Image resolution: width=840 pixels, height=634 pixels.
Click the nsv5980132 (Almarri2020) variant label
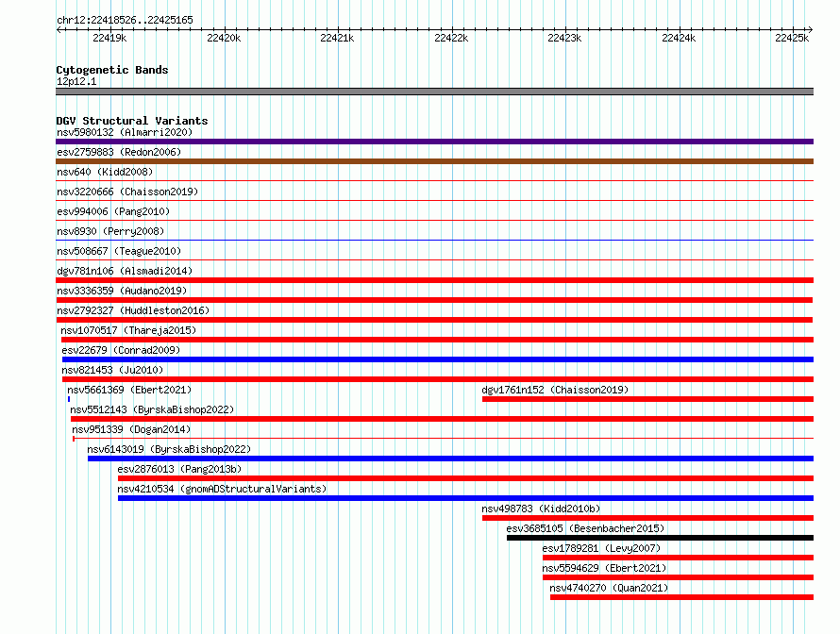[x=125, y=132]
